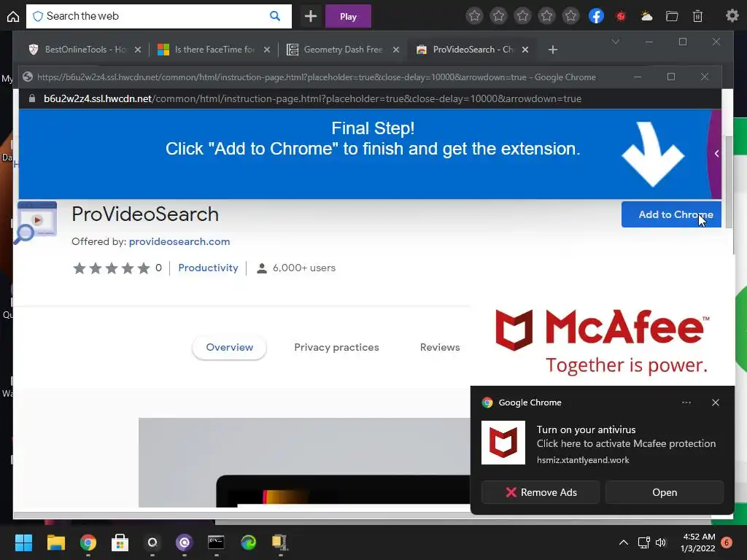Close the BestOnlineTools tab
Viewport: 747px width, 560px height.
point(138,50)
